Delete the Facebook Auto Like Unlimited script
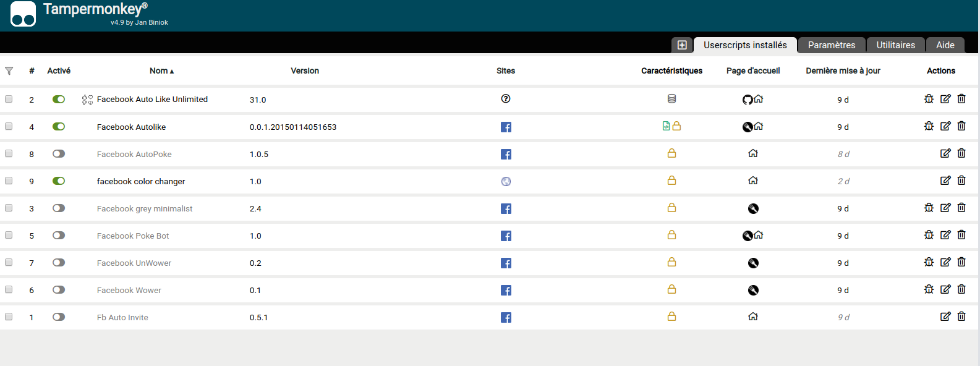 pos(961,99)
